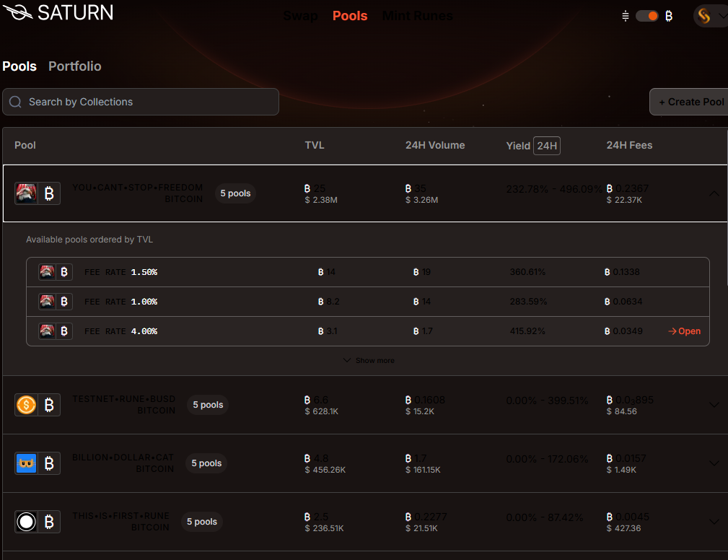Click the 24H Fees column header
Image resolution: width=728 pixels, height=560 pixels.
629,145
